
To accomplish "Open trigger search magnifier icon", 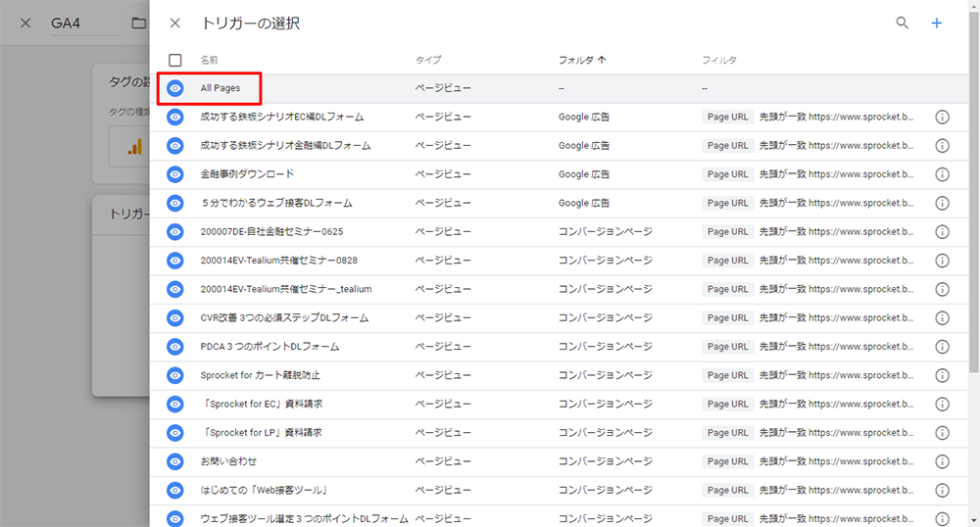I will [902, 24].
